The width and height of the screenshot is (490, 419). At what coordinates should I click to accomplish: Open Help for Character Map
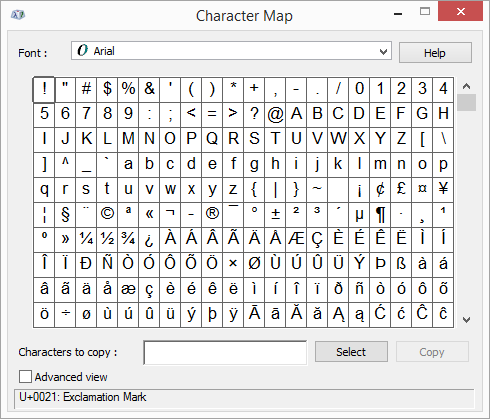click(435, 53)
